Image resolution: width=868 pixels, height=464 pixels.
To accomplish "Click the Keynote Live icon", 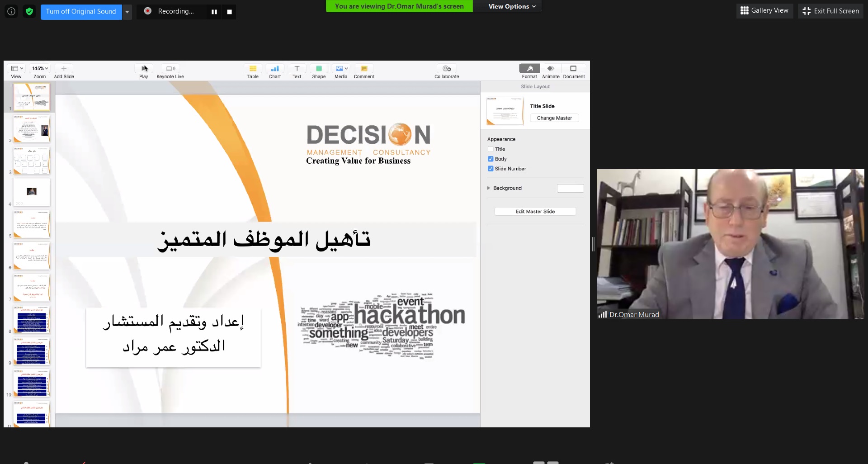I will pyautogui.click(x=170, y=69).
